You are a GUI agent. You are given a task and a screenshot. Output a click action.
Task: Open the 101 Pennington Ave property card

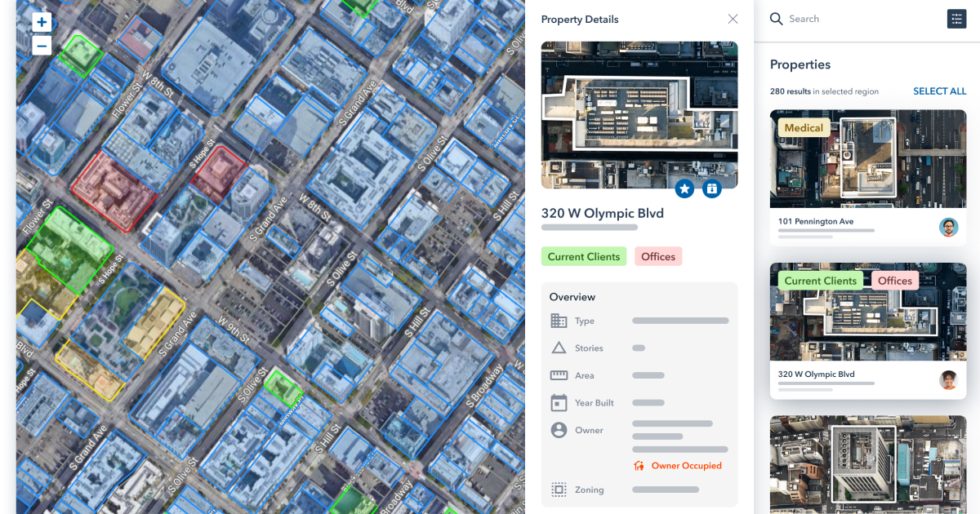(x=868, y=178)
